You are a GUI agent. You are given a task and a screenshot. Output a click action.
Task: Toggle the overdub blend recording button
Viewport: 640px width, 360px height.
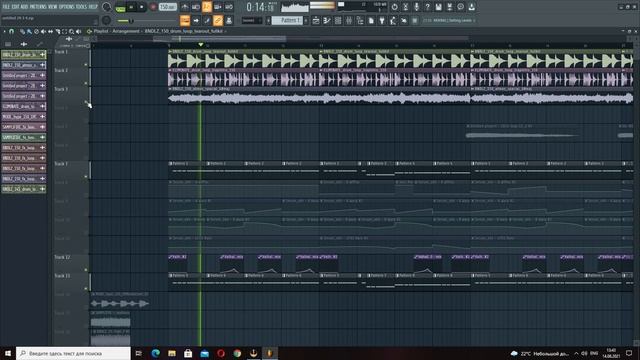[218, 7]
